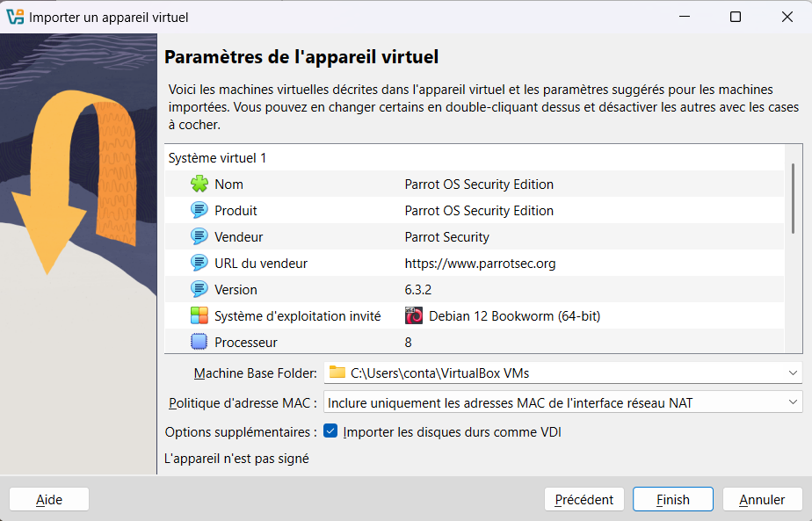Image resolution: width=812 pixels, height=521 pixels.
Task: Click the VirtualBox icon in the title bar
Action: click(x=15, y=17)
